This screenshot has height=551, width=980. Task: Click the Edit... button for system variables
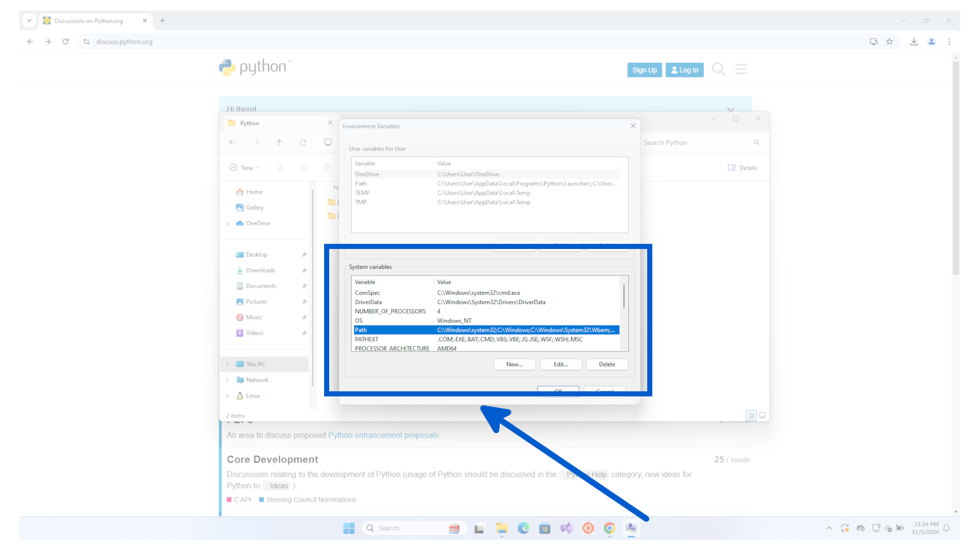pos(560,364)
